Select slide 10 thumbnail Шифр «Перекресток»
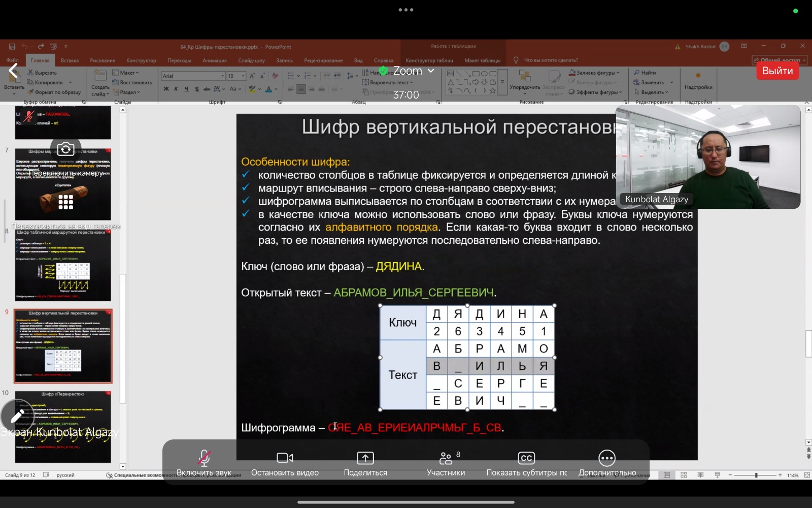812x508 pixels. coord(63,426)
